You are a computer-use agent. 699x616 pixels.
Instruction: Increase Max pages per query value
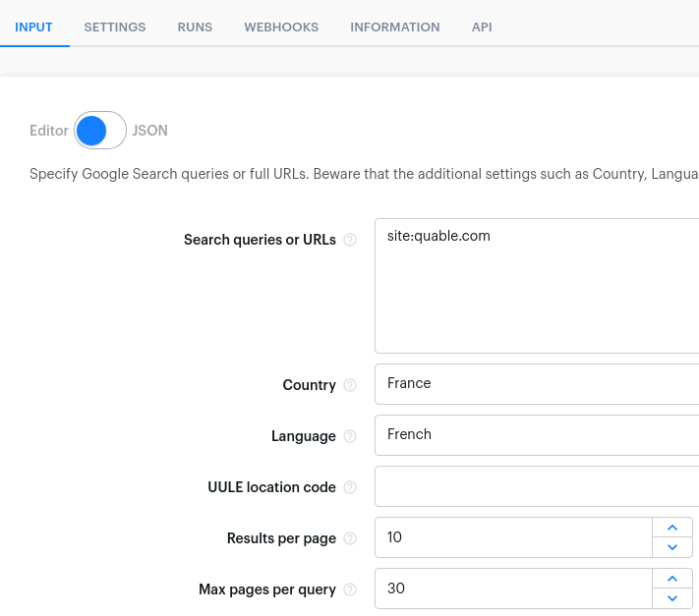pyautogui.click(x=672, y=579)
